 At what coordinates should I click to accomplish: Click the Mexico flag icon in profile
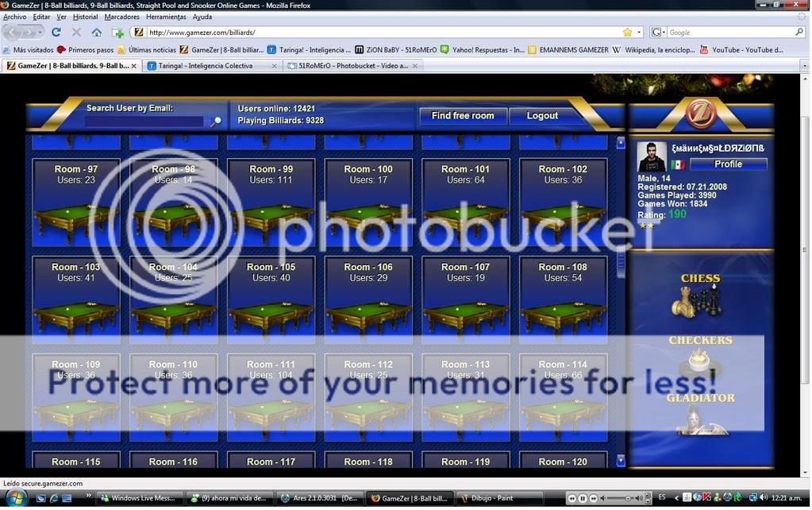tap(677, 164)
